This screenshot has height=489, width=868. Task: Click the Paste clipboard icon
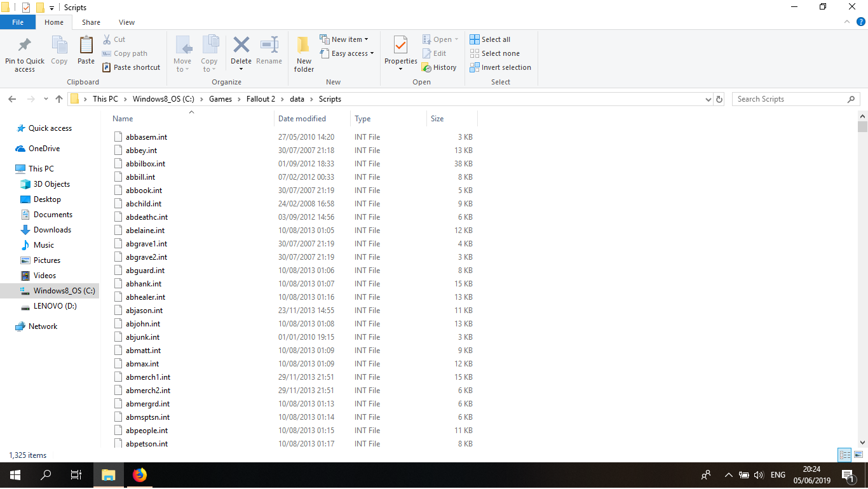tap(86, 46)
